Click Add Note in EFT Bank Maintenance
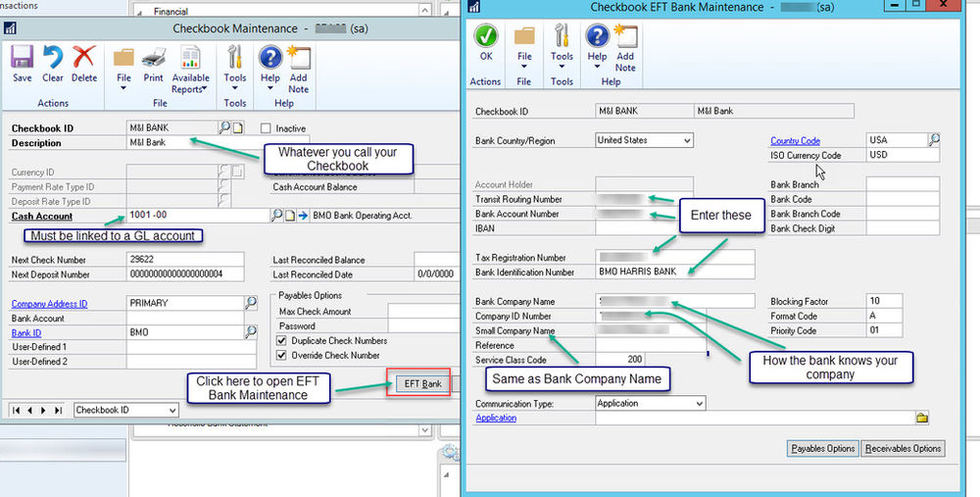The image size is (980, 497). point(625,49)
